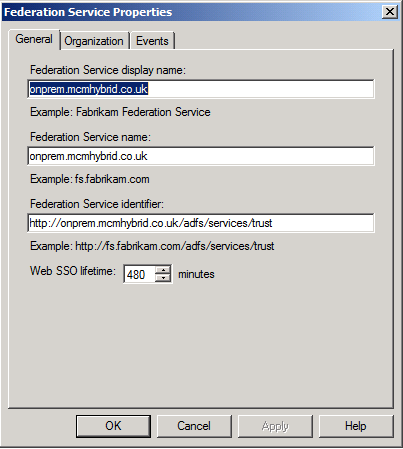Decrease Web SSO lifetime with down arrow

(x=163, y=278)
